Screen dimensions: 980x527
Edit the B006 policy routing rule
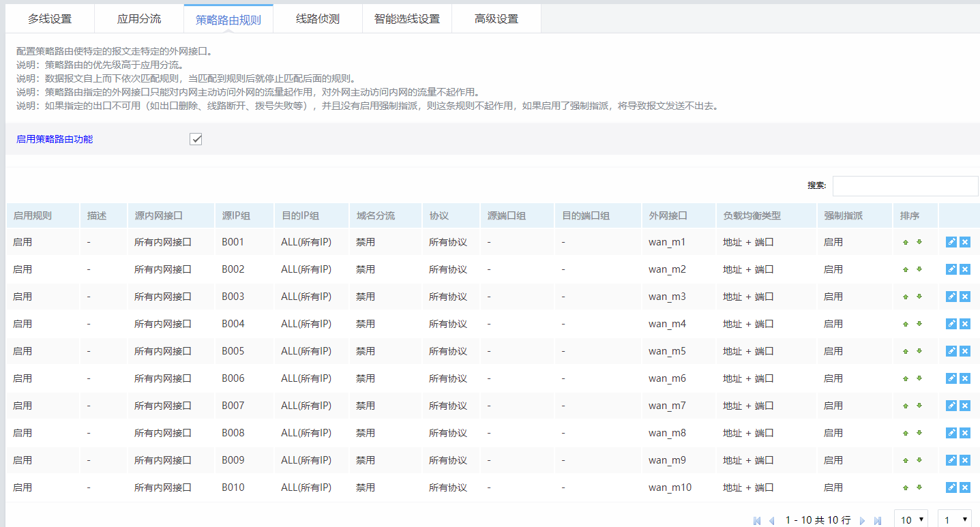click(x=951, y=378)
